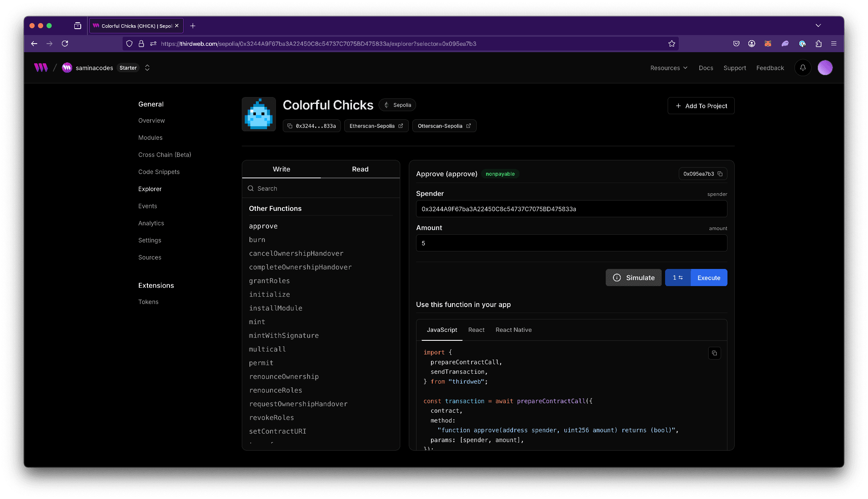Screen dimensions: 868x499
Task: Switch to the Read tab
Action: click(360, 169)
